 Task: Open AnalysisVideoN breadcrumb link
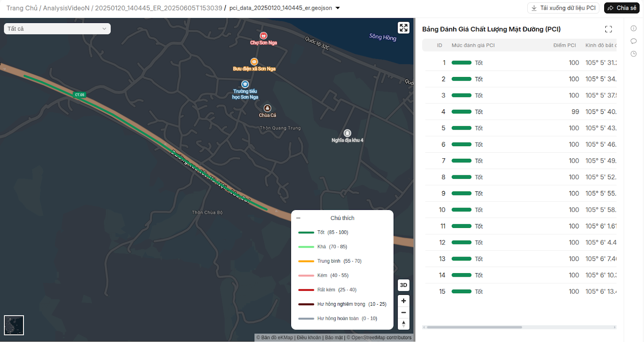coord(66,8)
